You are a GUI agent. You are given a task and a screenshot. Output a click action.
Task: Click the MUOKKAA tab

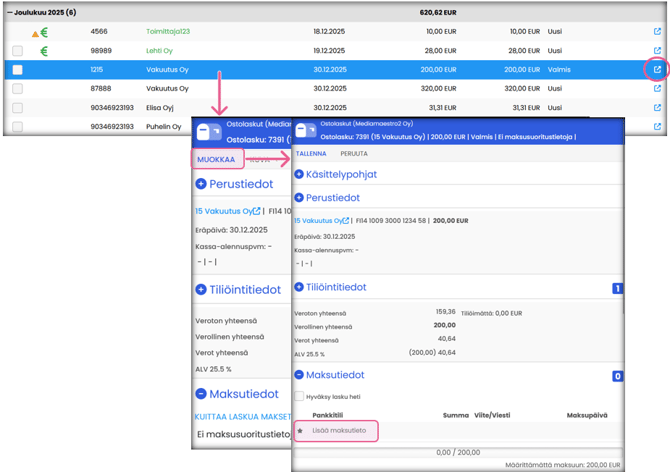pos(216,159)
